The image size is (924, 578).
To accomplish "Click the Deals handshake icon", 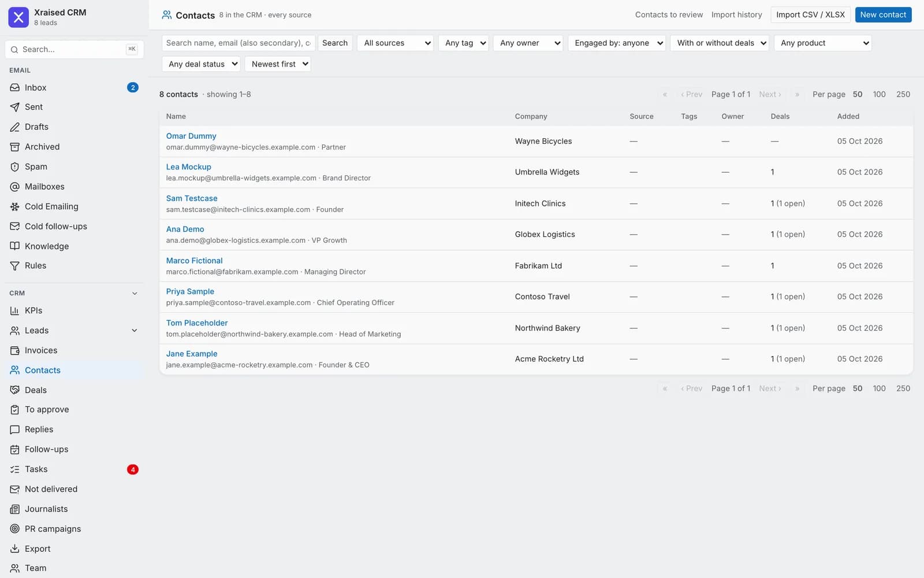I will coord(15,390).
